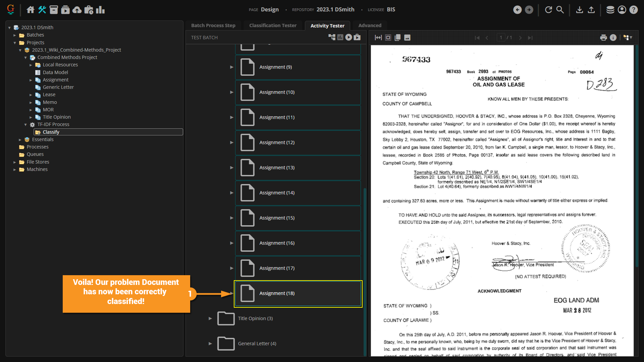Click the cloud upload Imports icon

pyautogui.click(x=77, y=10)
